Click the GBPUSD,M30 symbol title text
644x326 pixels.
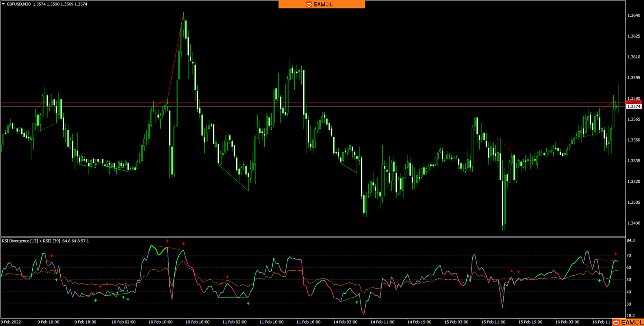tap(18, 4)
